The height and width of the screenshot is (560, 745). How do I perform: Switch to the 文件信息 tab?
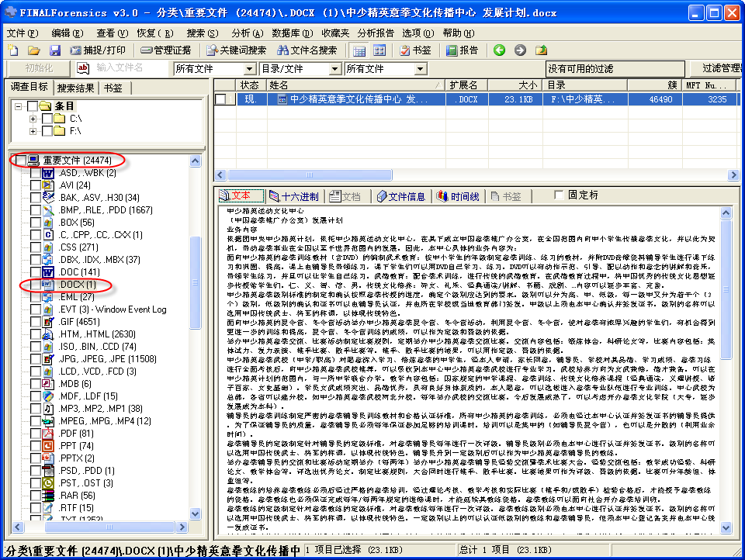click(401, 196)
